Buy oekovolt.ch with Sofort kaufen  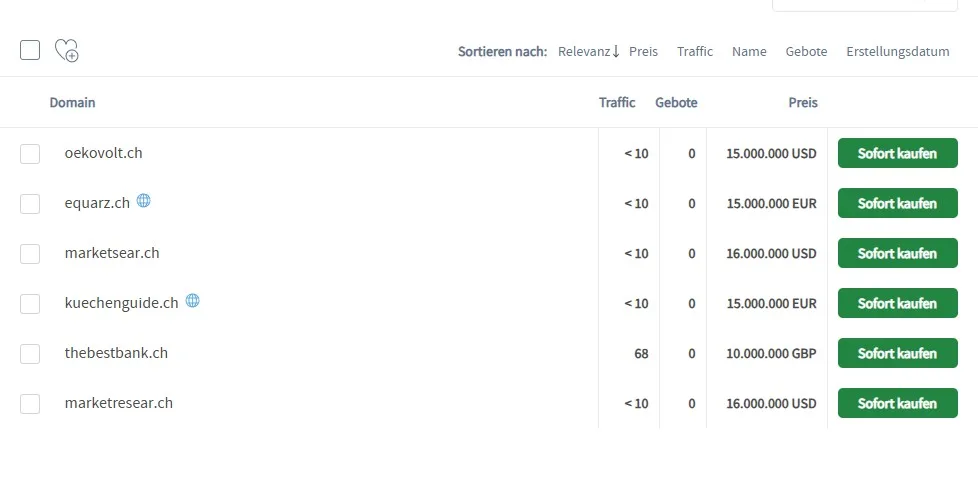tap(897, 154)
